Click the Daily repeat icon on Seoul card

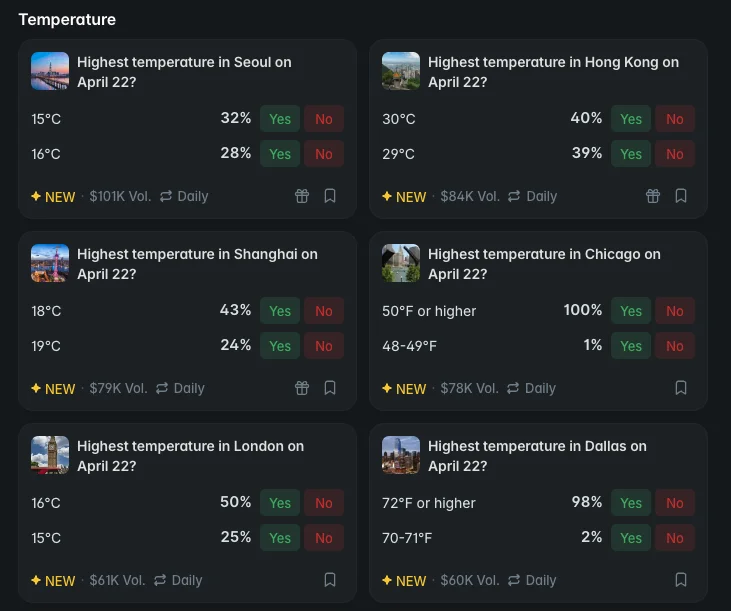[x=166, y=196]
